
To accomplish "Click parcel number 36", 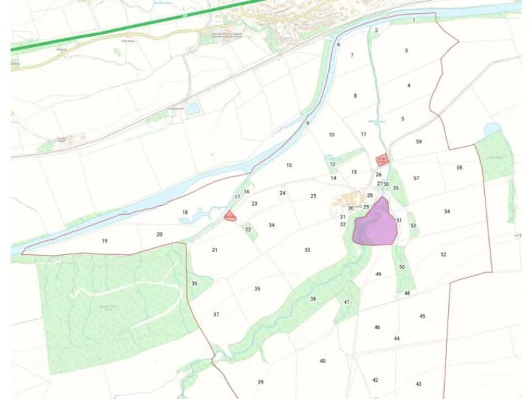I will (x=194, y=283).
